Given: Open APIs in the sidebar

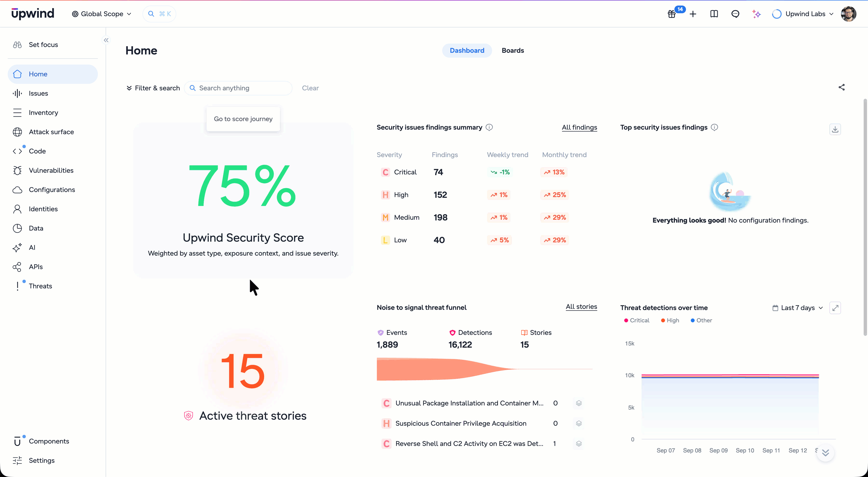Looking at the screenshot, I should pyautogui.click(x=53, y=267).
